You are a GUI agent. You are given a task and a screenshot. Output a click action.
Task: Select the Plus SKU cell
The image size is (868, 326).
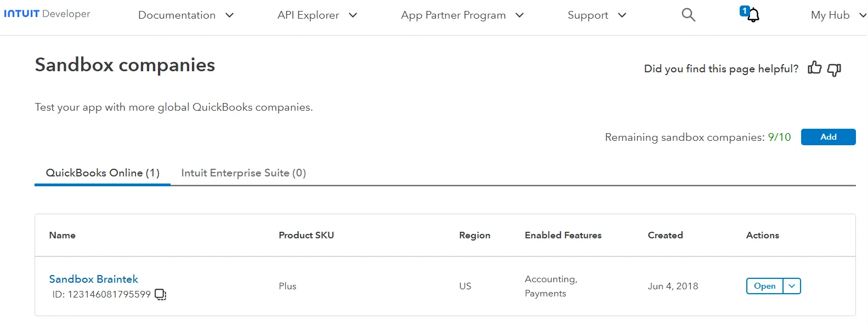point(287,286)
